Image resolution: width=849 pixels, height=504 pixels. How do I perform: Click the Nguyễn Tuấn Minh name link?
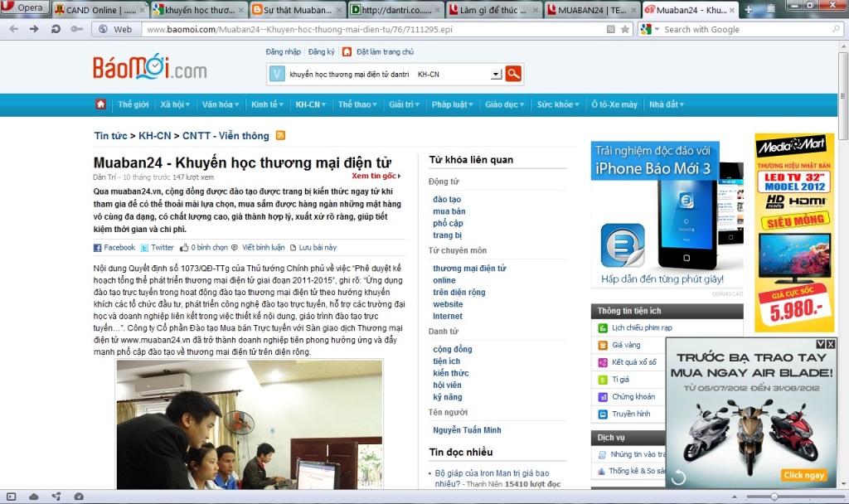coord(467,430)
